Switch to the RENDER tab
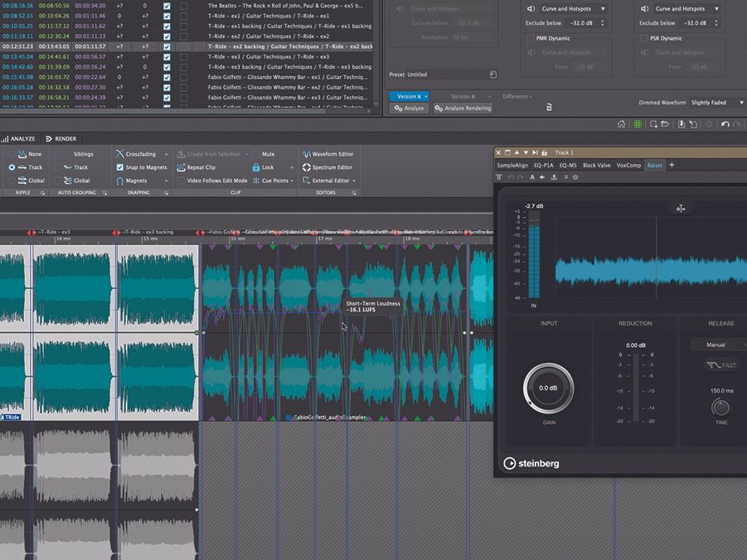Screen dimensions: 747x560 click(x=61, y=139)
